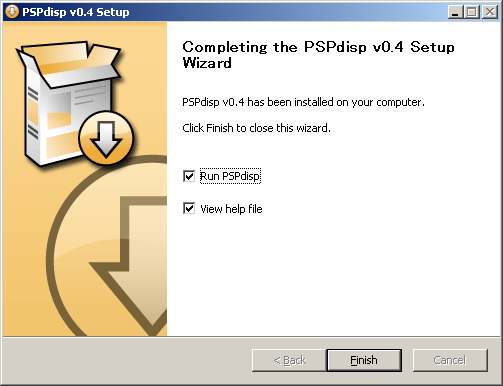503x386 pixels.
Task: Click the Finish button
Action: click(x=364, y=360)
